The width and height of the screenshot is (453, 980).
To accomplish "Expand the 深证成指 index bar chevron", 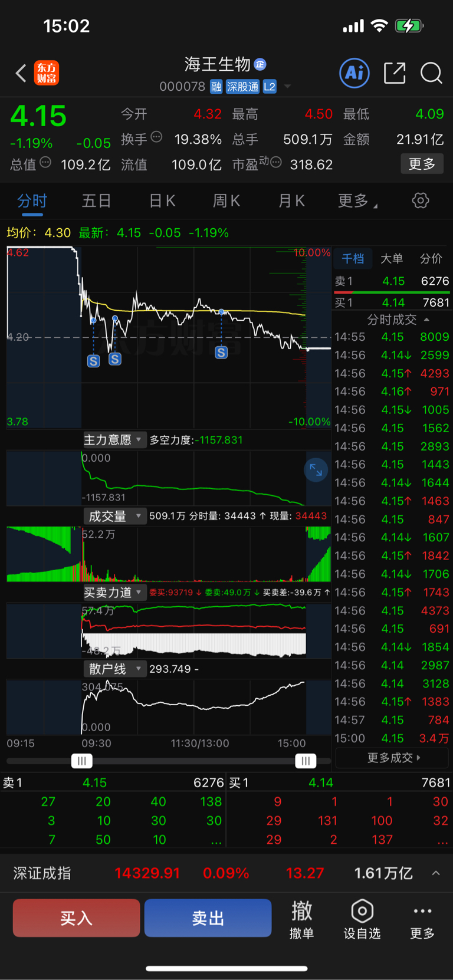I will 436,873.
